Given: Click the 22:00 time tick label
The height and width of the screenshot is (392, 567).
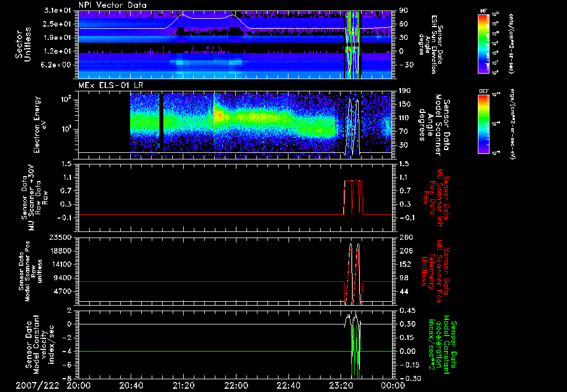Looking at the screenshot, I should 236,385.
